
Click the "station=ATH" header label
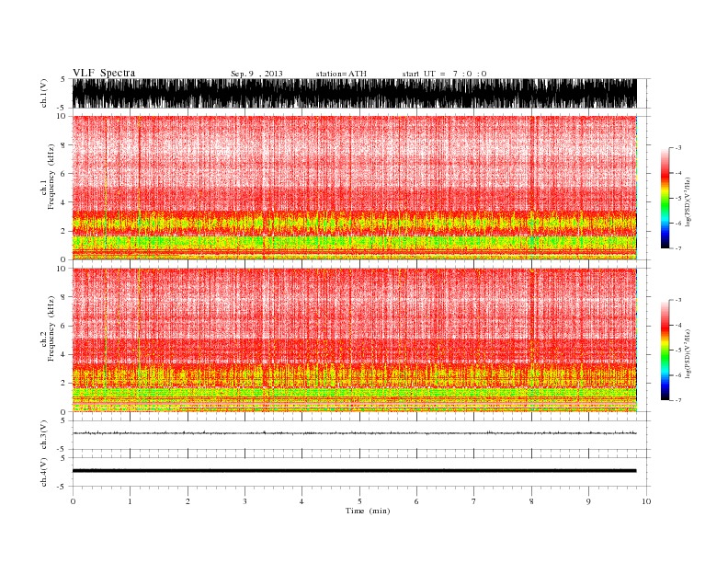(341, 74)
